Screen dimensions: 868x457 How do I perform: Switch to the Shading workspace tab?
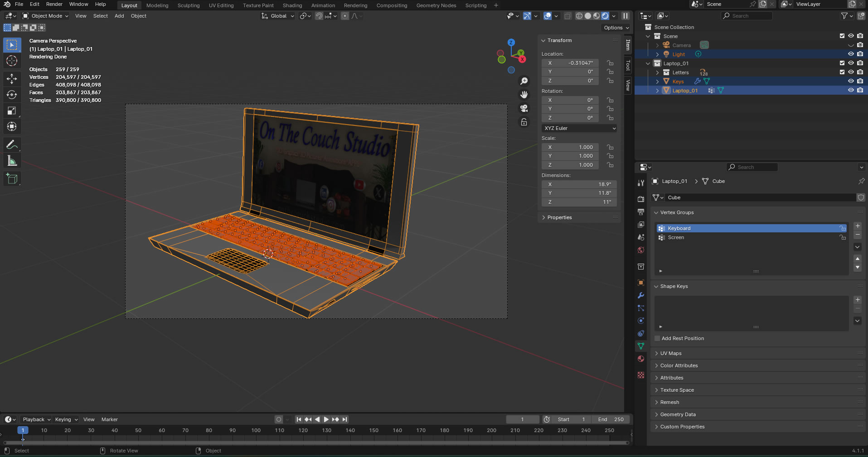coord(292,5)
